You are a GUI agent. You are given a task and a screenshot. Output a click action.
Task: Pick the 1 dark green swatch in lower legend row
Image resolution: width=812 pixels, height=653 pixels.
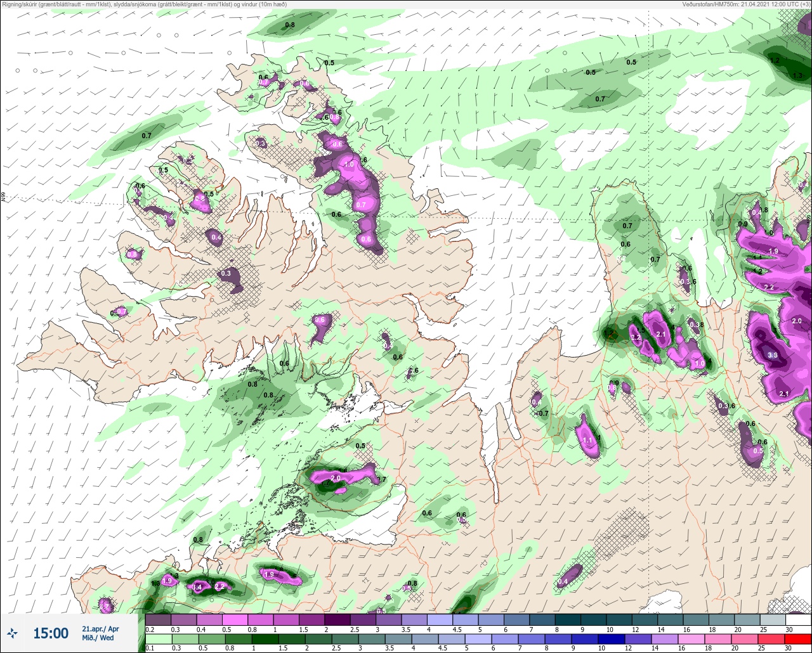(x=265, y=639)
